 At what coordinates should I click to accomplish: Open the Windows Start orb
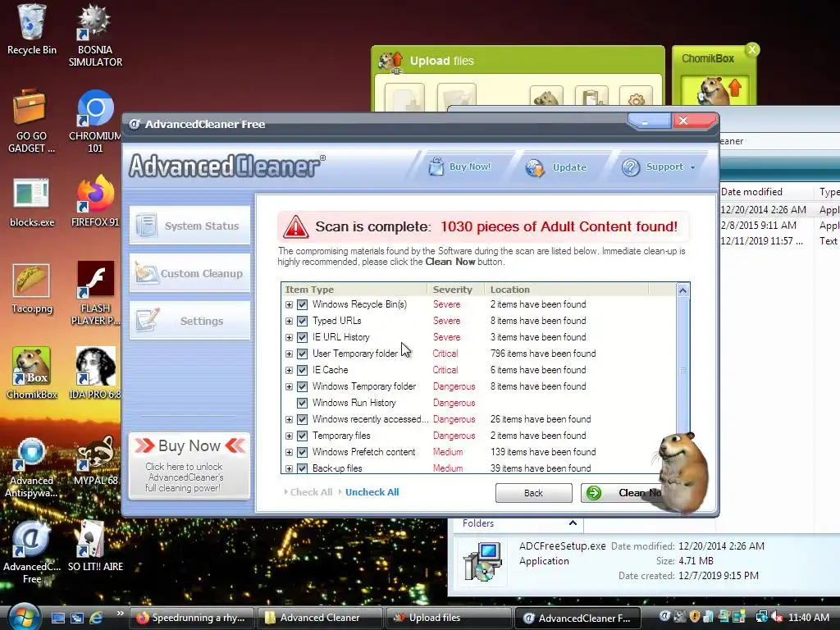23,617
